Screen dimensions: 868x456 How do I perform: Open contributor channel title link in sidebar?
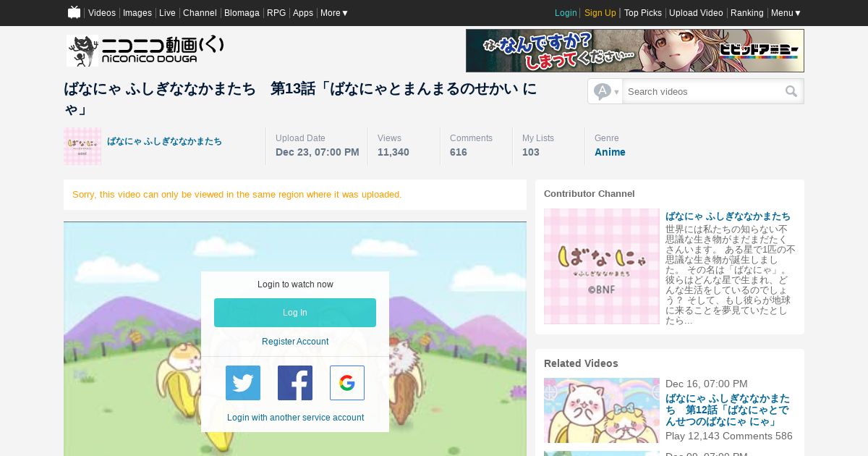click(728, 216)
